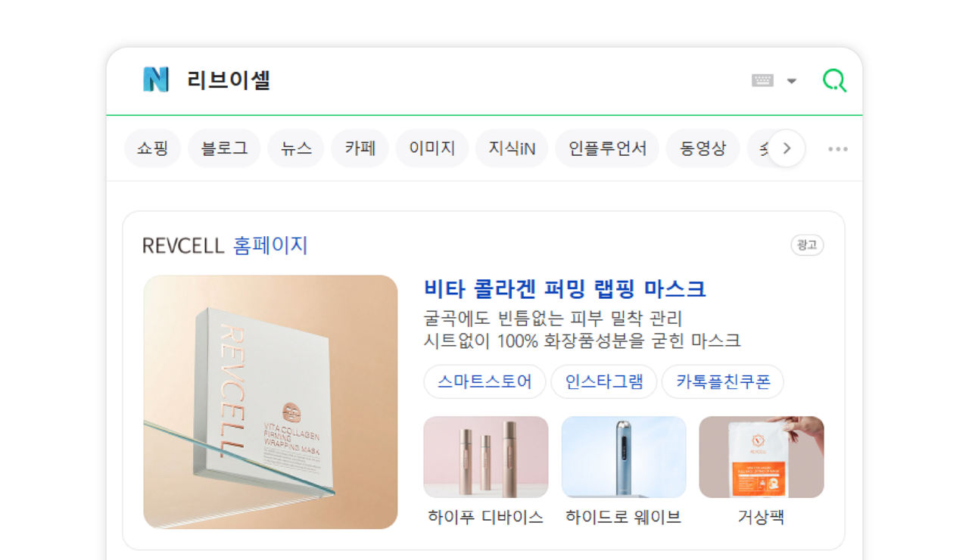Click the 스마트스토어 button
Image resolution: width=969 pixels, height=560 pixels.
(x=484, y=381)
